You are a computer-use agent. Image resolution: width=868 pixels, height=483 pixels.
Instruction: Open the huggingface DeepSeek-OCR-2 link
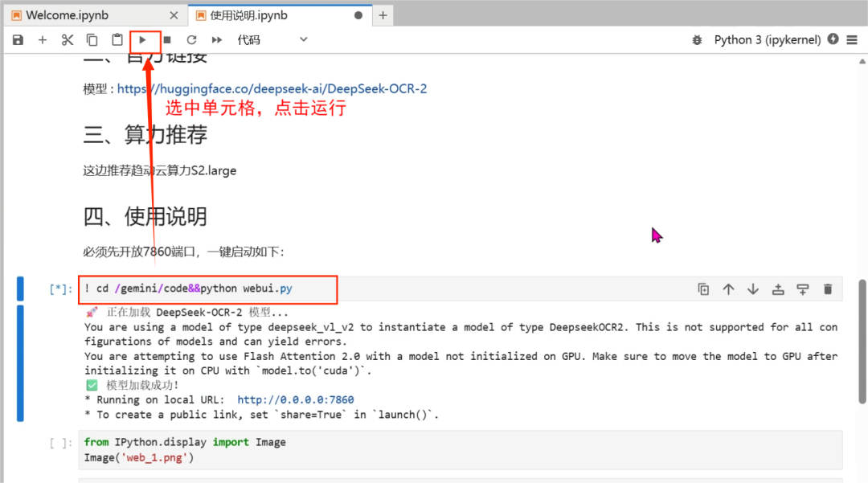(272, 88)
